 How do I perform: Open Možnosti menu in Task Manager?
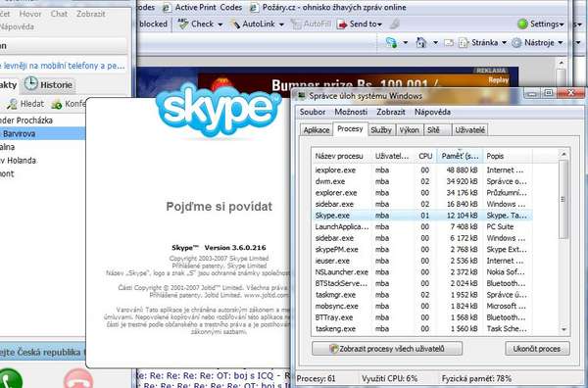click(351, 112)
